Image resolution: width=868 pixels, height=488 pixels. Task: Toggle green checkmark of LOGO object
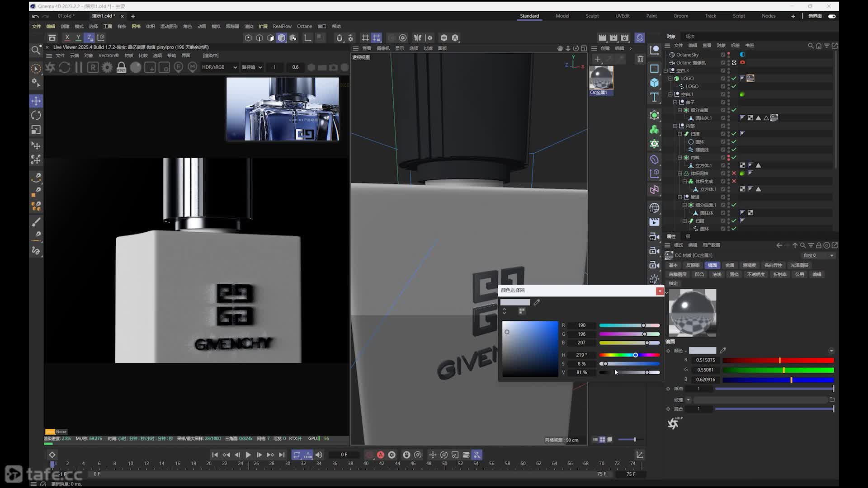(x=734, y=79)
